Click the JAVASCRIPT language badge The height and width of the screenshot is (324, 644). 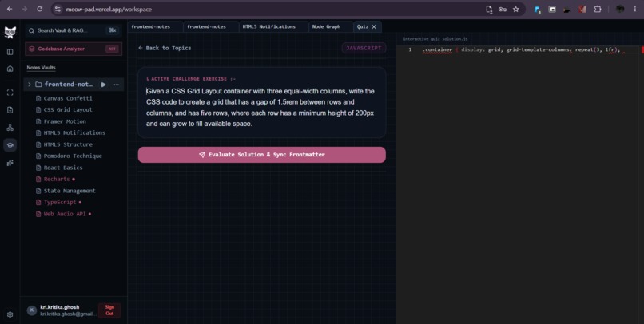coord(364,48)
